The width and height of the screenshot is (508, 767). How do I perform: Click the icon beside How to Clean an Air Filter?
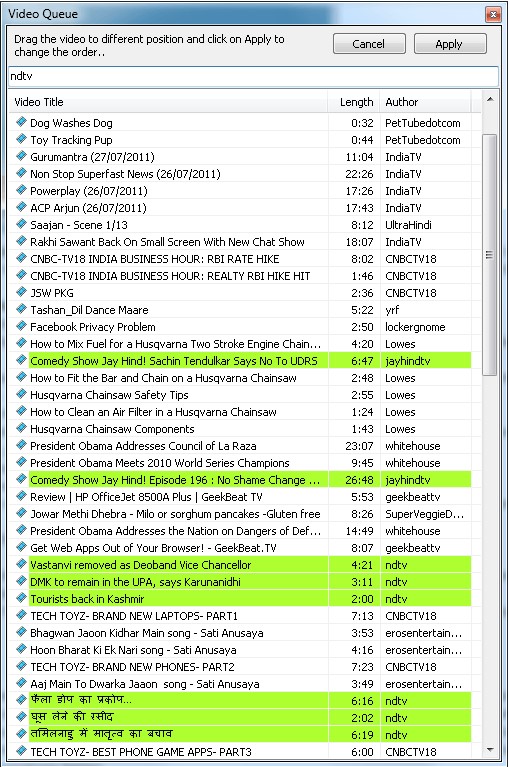click(21, 411)
